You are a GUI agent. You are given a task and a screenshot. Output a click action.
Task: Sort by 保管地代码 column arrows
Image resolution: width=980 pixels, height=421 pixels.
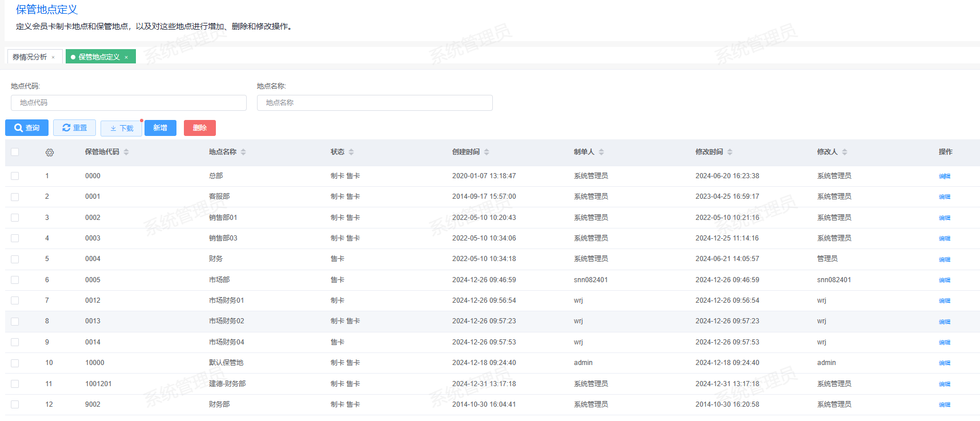pos(126,152)
